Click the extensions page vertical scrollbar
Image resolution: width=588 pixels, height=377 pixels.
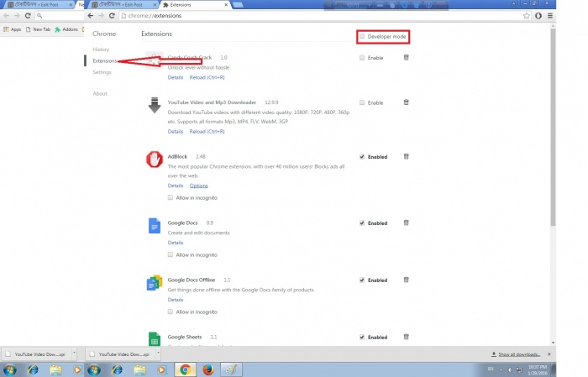553,128
